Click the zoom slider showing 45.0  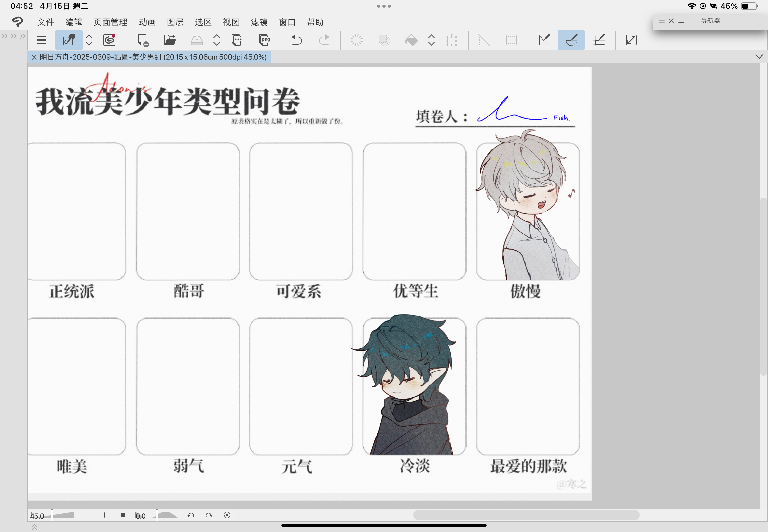[x=52, y=515]
